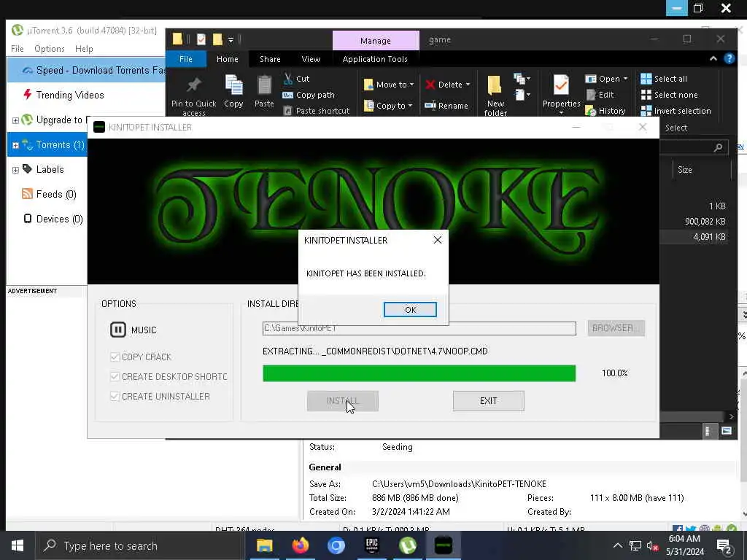Click the Cut scissors icon
This screenshot has width=747, height=560.
[287, 79]
